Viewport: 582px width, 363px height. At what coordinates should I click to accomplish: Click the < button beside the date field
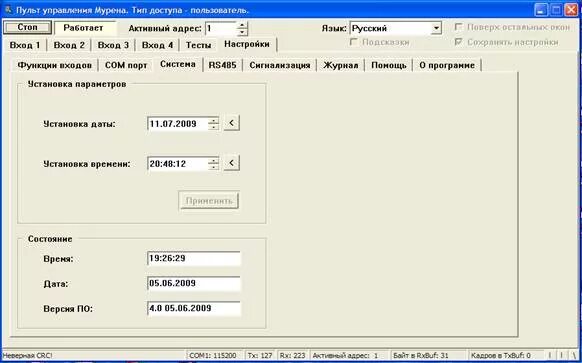[231, 123]
